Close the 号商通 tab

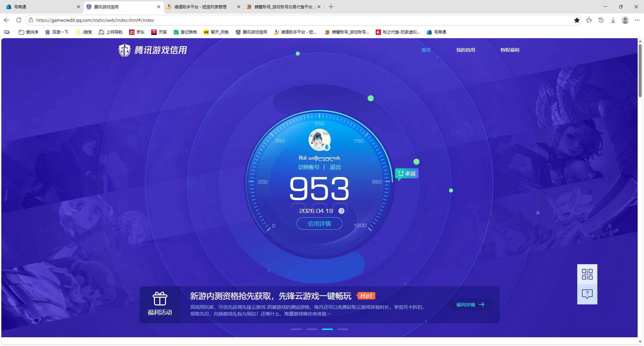[x=78, y=7]
